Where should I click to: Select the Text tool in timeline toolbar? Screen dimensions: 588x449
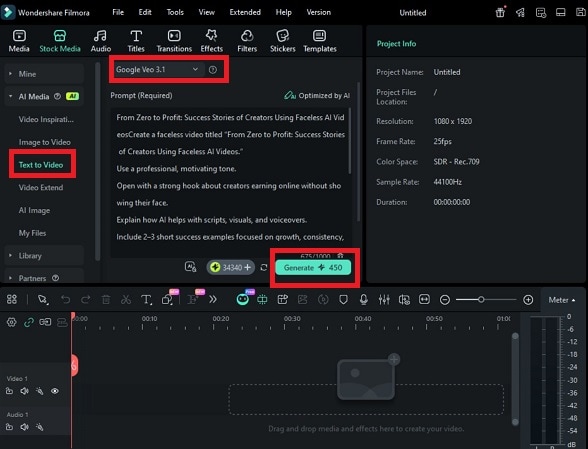(x=146, y=299)
